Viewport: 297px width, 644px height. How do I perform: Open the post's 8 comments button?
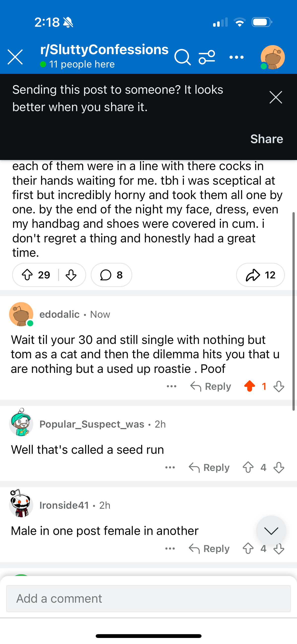point(111,275)
